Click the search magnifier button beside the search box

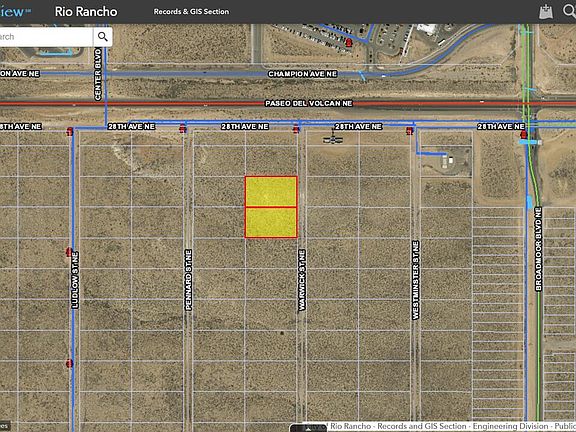coord(103,37)
